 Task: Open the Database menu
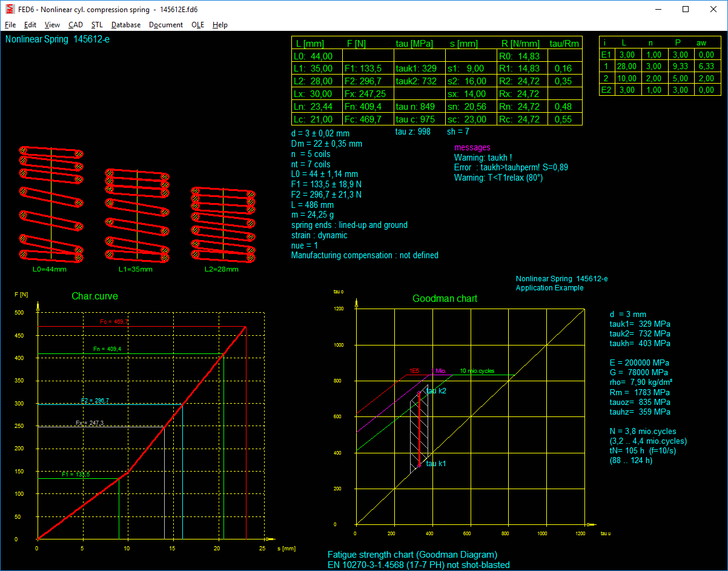(x=126, y=25)
